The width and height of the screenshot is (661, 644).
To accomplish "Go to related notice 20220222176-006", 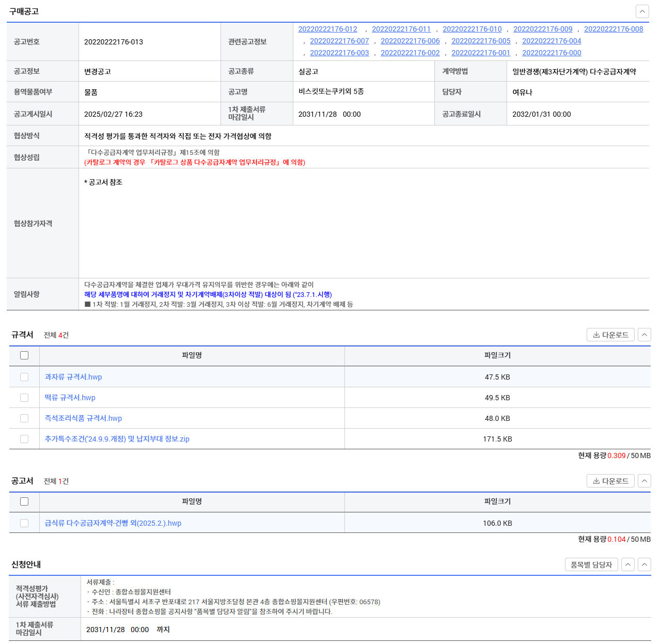I will coord(410,41).
